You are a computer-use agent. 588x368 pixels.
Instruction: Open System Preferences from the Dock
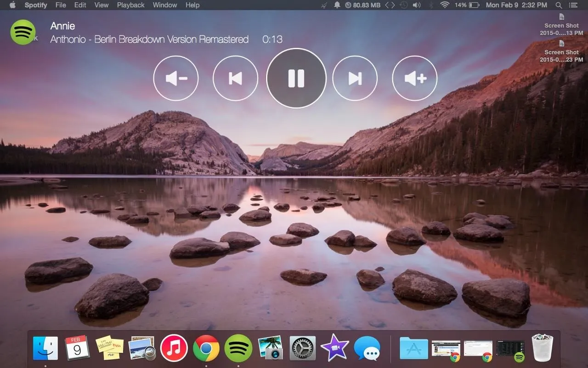302,348
